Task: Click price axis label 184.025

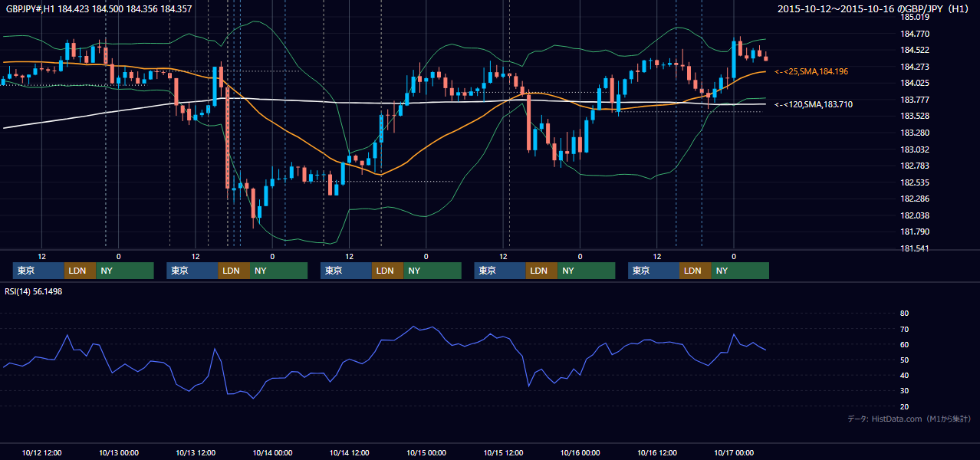Action: [914, 83]
